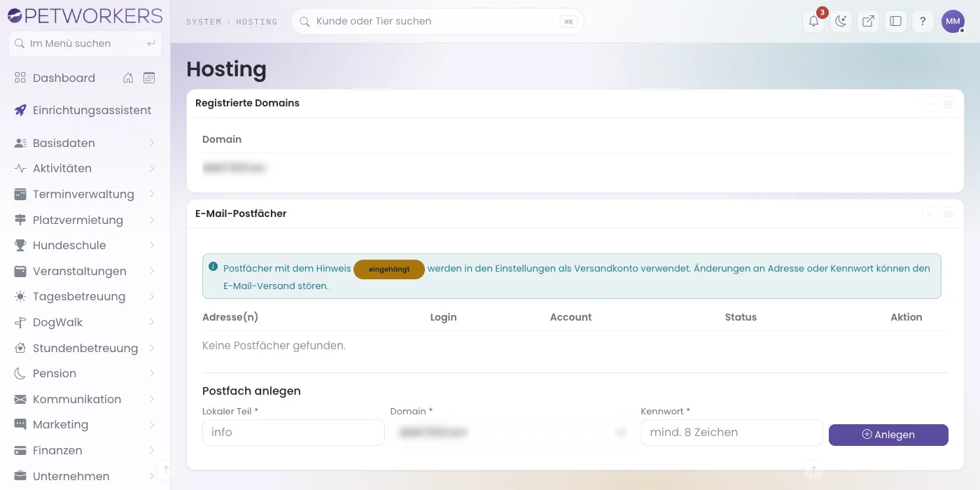Click the magnifier icon in the customer search
Image resolution: width=980 pixels, height=490 pixels.
pyautogui.click(x=304, y=22)
